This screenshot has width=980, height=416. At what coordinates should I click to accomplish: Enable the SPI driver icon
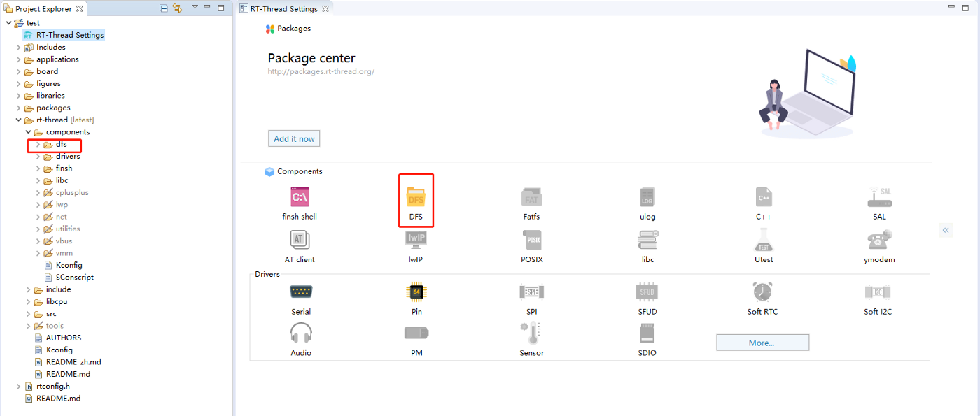click(x=531, y=292)
